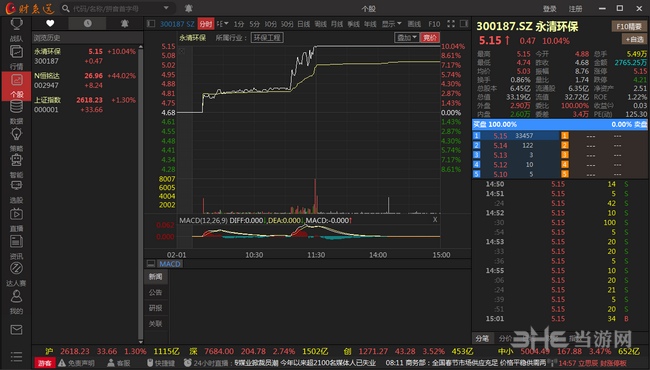Select the 周线 weekly chart tab
The width and height of the screenshot is (650, 370).
click(x=320, y=24)
